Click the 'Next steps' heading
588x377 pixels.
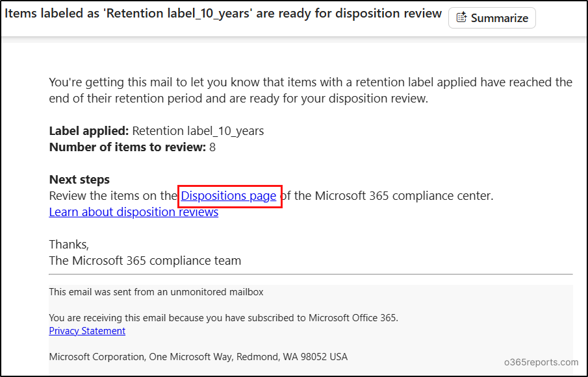(79, 180)
